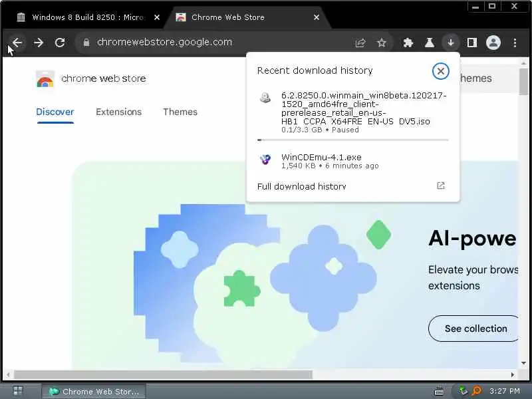Screen dimensions: 532x399
Task: Maximize the Chrome window
Action: (492, 7)
